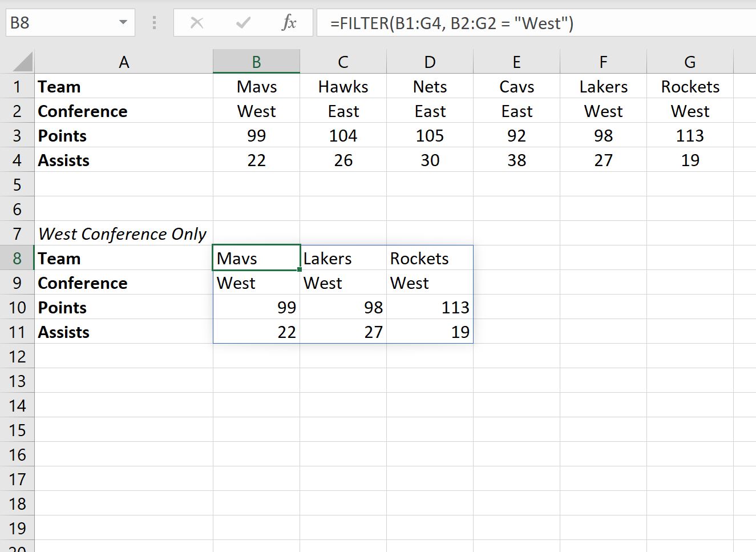756x552 pixels.
Task: Select row 12 header
Action: pos(17,356)
